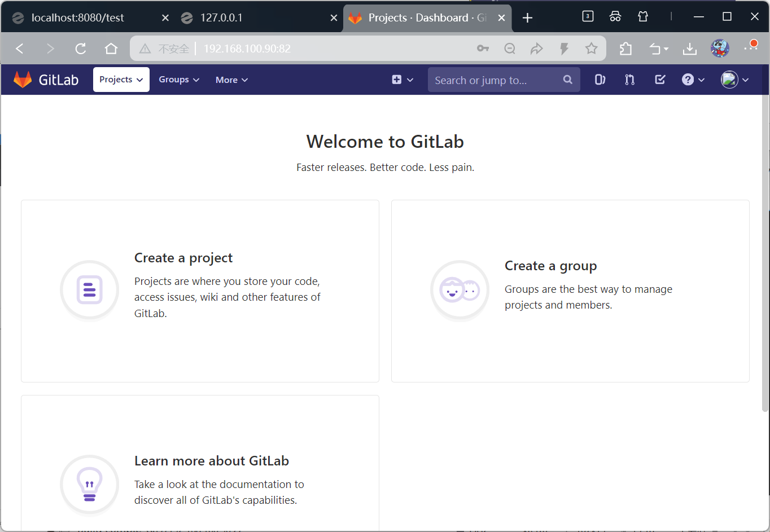Go to the browser home page
Screen dimensions: 770x532
pyautogui.click(x=111, y=49)
